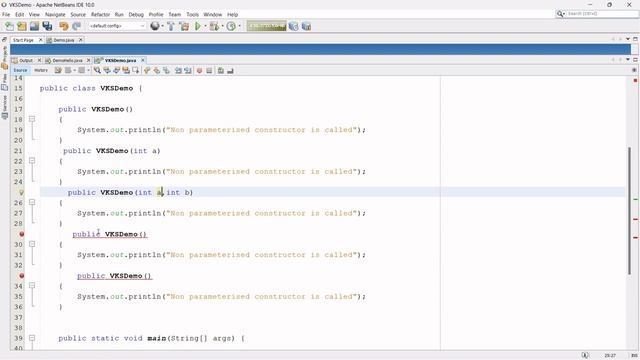
Task: Stop macro recording with the gray square icon
Action: (209, 71)
